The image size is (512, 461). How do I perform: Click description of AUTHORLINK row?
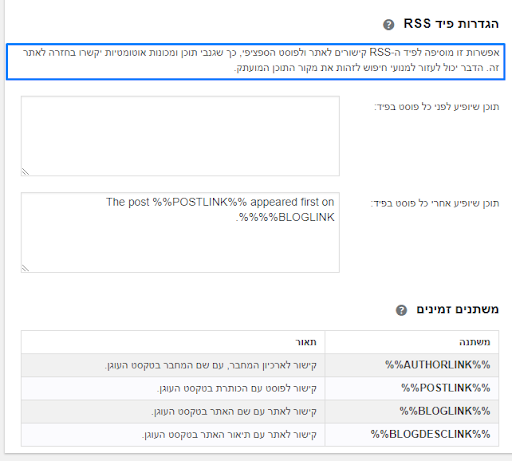coord(211,365)
